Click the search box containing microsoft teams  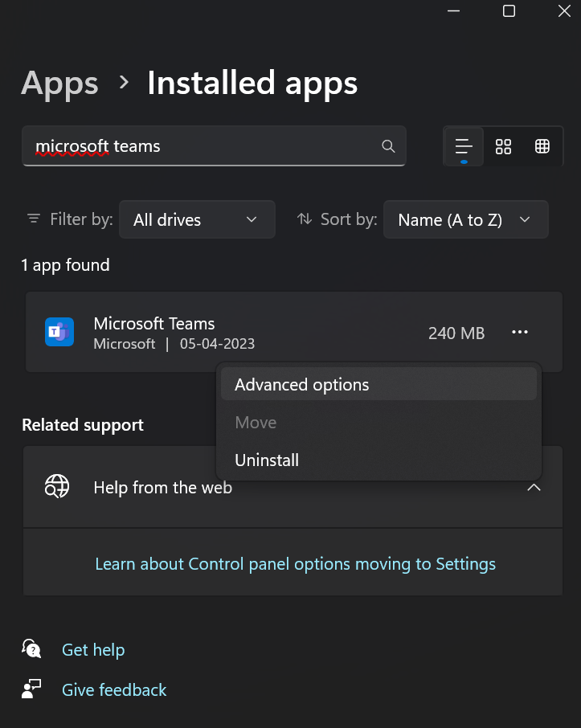click(x=201, y=146)
